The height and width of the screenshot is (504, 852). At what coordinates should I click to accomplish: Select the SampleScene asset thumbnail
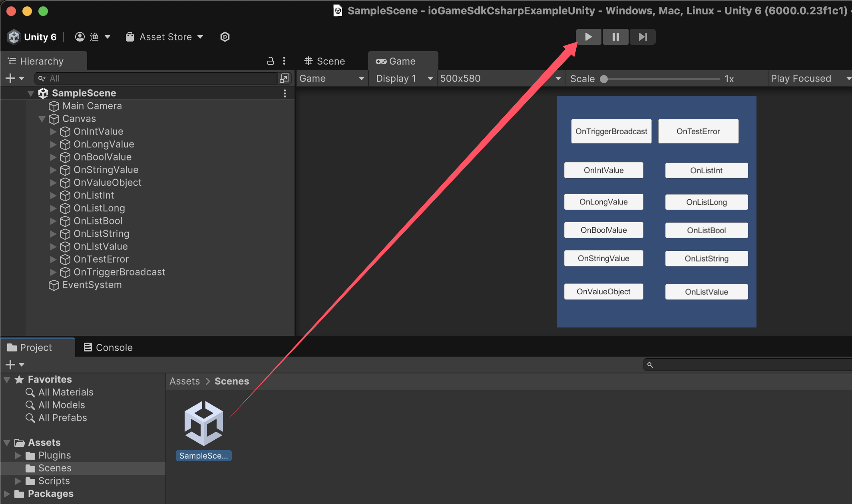203,424
